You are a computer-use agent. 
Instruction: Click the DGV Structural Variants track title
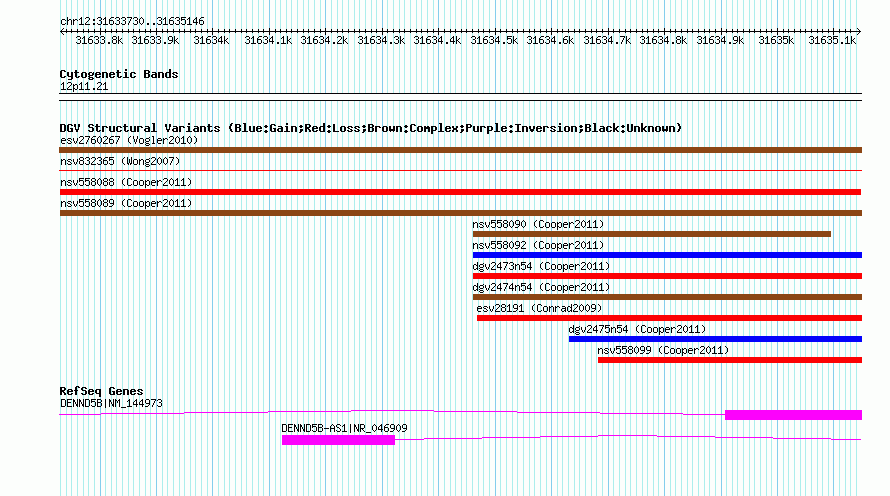coord(371,128)
